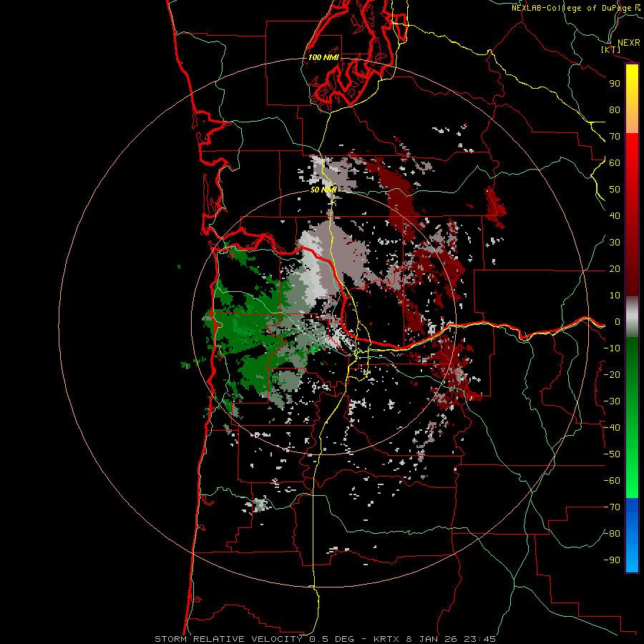The width and height of the screenshot is (644, 644).
Task: Click the bright red segment of the color bar
Action: pyautogui.click(x=632, y=150)
